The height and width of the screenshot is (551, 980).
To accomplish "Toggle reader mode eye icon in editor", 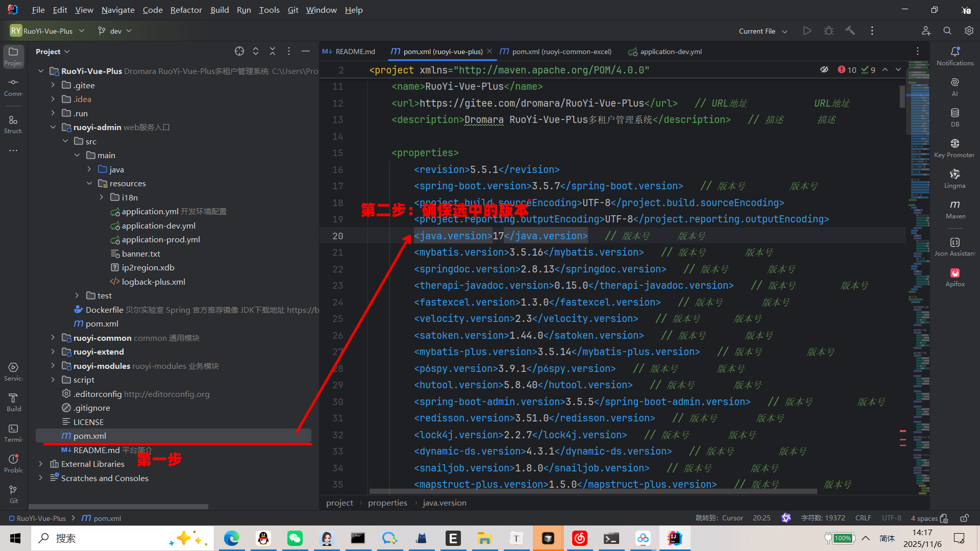I will 824,70.
